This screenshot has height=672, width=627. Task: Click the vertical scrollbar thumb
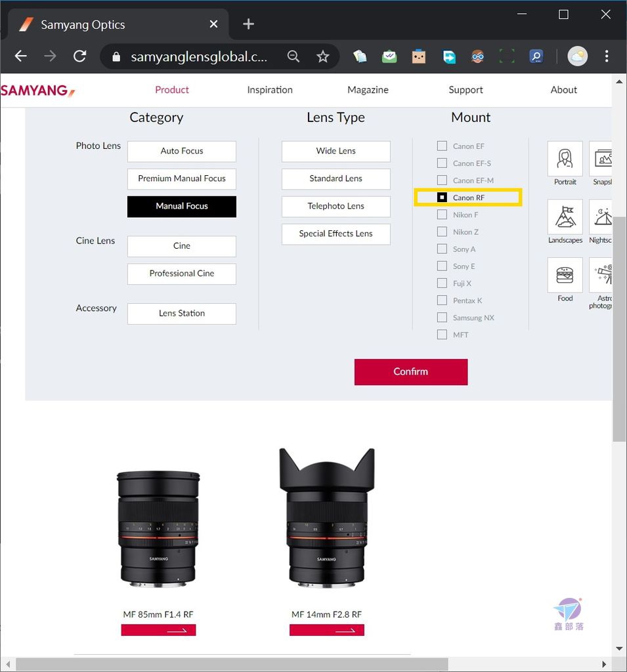(x=619, y=329)
